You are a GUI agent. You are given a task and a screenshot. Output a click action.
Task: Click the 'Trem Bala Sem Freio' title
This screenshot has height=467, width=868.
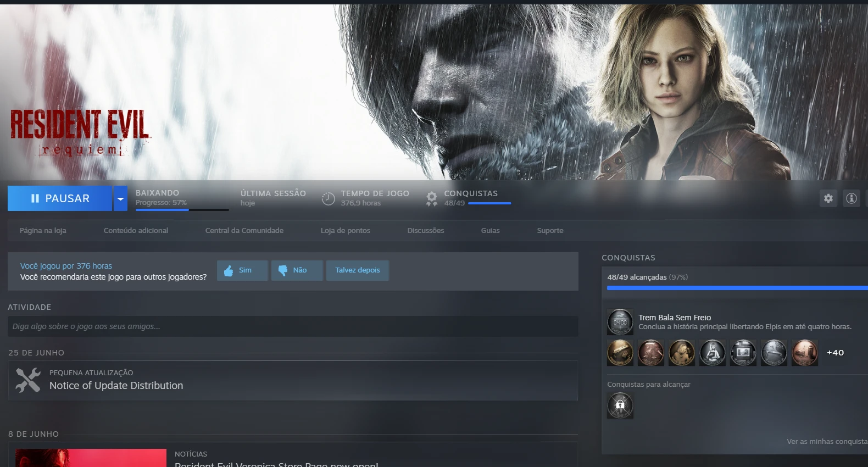675,318
